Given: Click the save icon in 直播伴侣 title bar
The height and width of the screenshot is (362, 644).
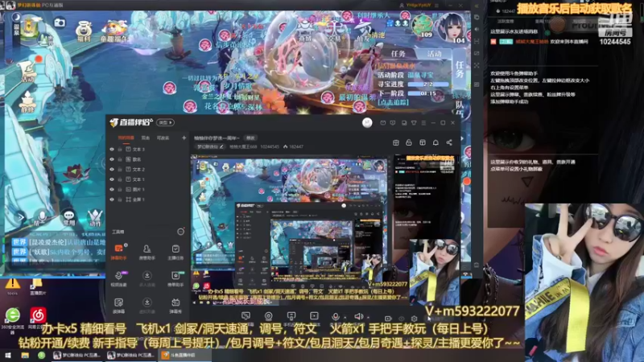Looking at the screenshot, I should 404,123.
